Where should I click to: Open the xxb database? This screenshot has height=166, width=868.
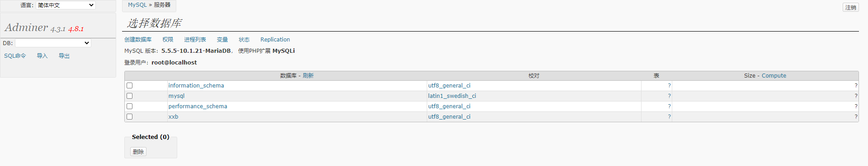pyautogui.click(x=174, y=117)
